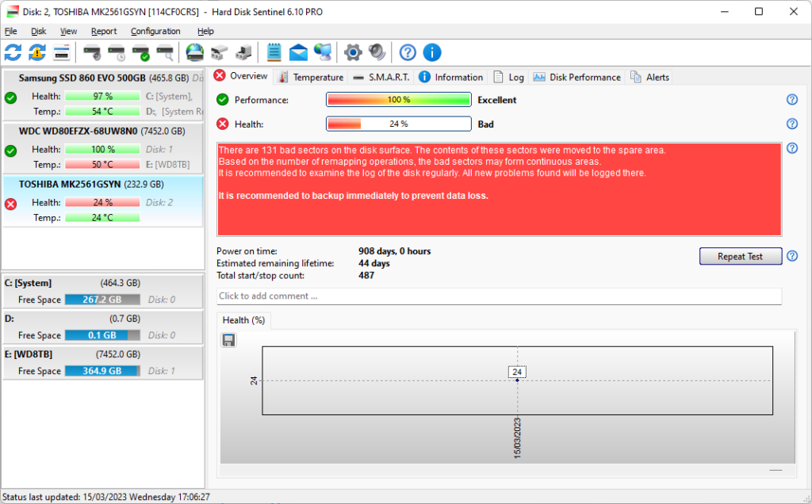This screenshot has height=504, width=812.
Task: Click the refresh icon with warning triangle
Action: pos(37,52)
